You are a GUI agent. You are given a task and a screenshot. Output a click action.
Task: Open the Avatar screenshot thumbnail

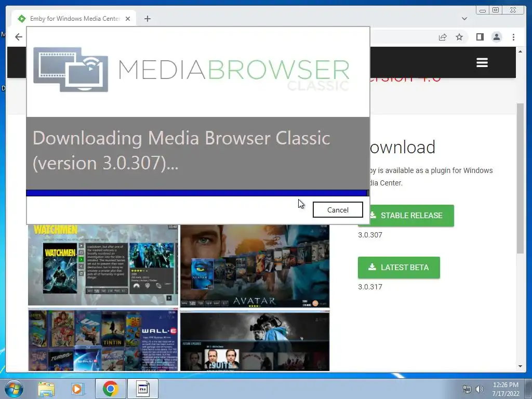(255, 265)
